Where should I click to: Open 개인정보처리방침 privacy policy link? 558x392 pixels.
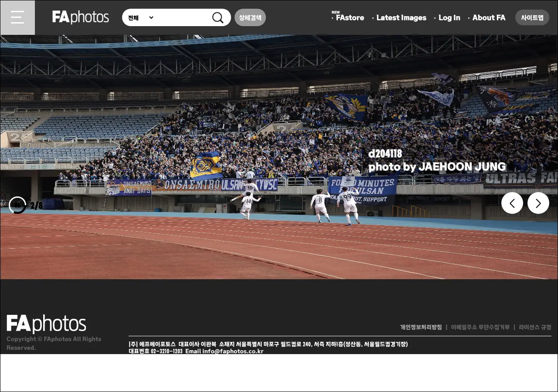click(421, 327)
